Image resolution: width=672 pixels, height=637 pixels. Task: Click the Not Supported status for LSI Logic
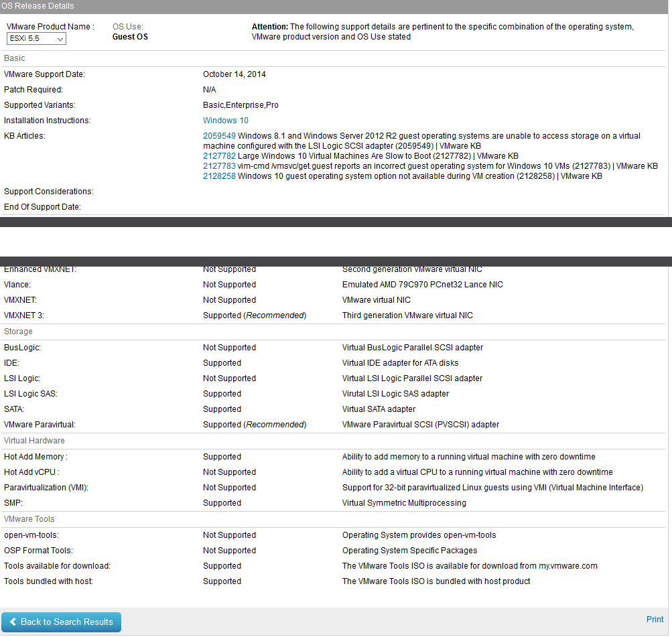(x=229, y=378)
